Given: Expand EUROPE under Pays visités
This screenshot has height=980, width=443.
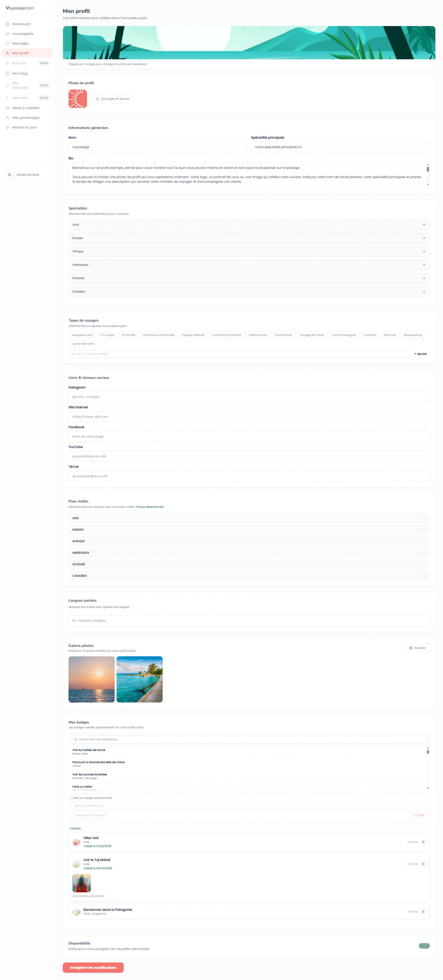Looking at the screenshot, I should [x=249, y=530].
